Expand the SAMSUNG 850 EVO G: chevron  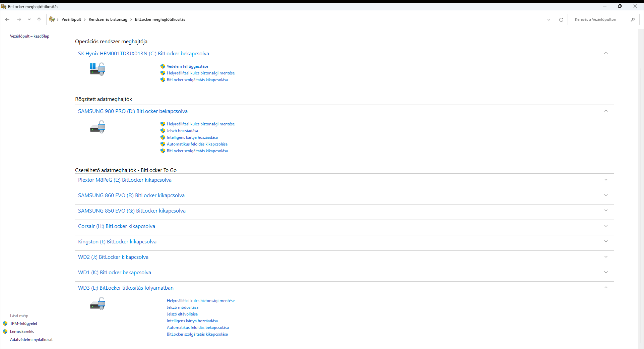pos(606,211)
